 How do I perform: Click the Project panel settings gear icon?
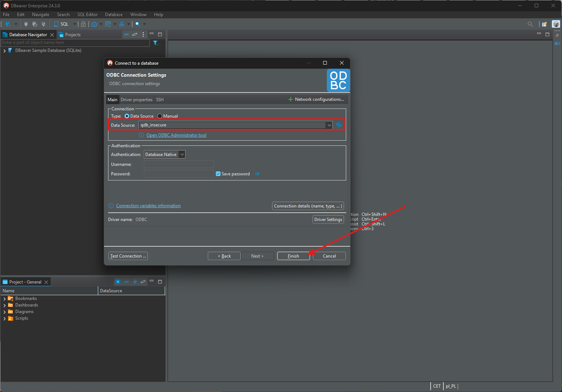tap(118, 282)
